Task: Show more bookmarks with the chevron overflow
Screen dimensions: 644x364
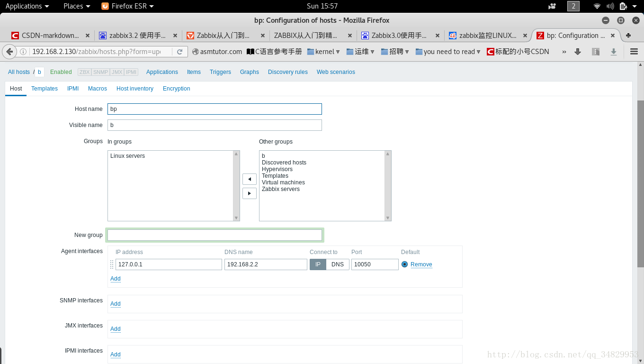Action: pyautogui.click(x=564, y=52)
